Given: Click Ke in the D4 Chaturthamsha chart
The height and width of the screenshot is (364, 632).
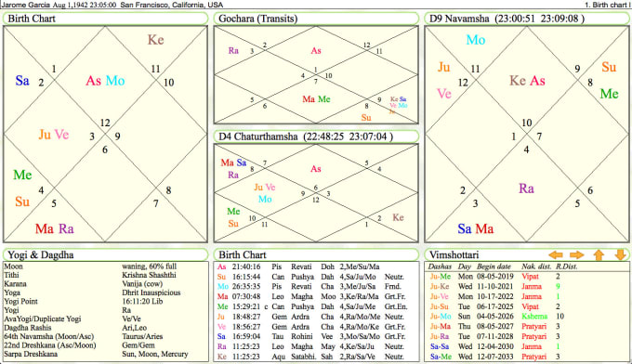Looking at the screenshot, I should pyautogui.click(x=398, y=217).
